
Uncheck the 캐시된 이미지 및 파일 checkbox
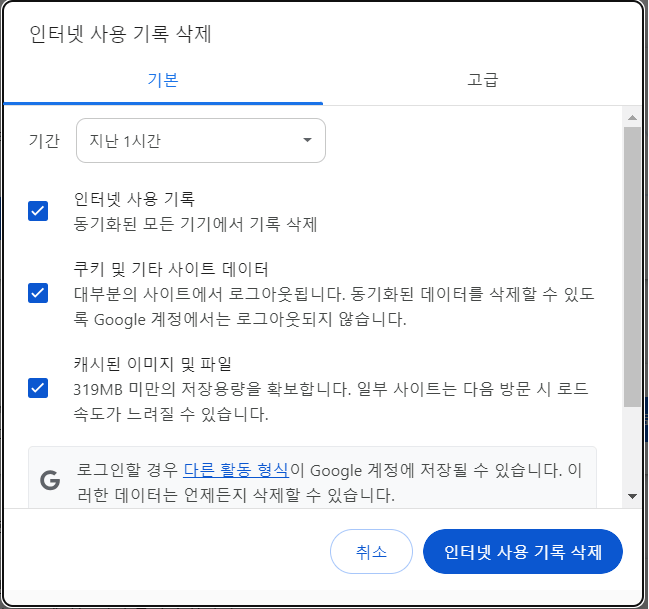pos(38,388)
